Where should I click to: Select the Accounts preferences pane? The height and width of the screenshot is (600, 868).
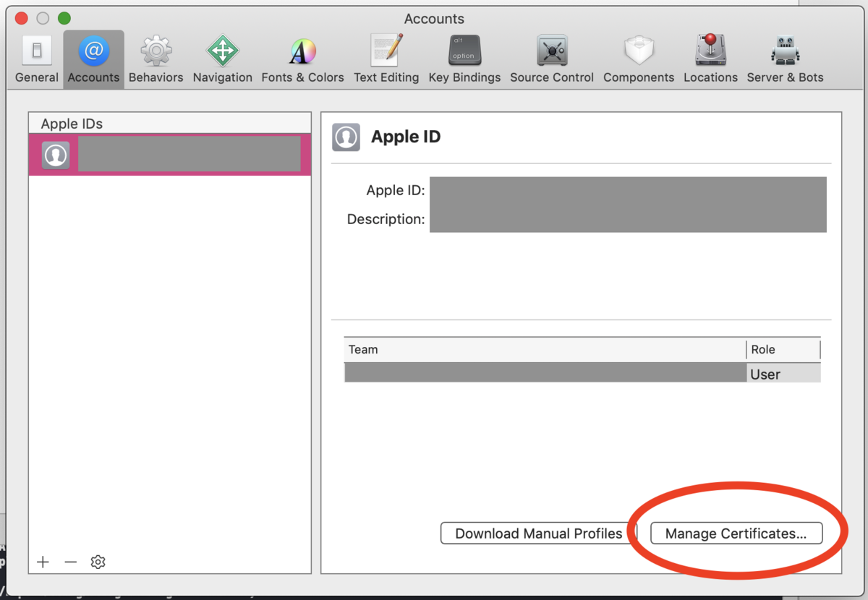pyautogui.click(x=93, y=59)
